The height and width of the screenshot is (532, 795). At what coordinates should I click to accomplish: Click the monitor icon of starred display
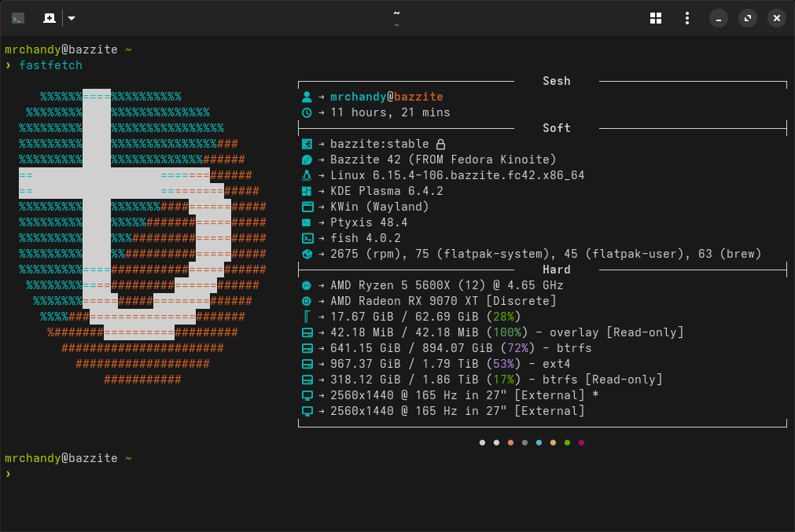click(x=307, y=396)
